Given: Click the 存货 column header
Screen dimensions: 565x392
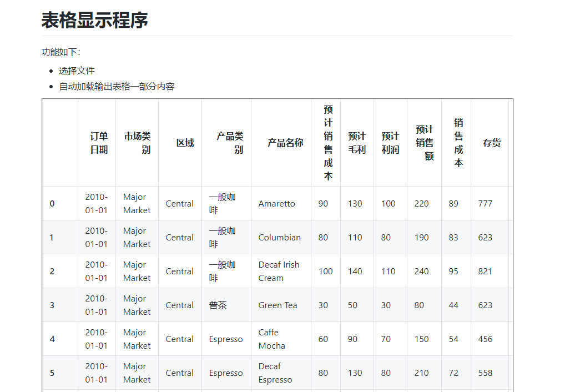Looking at the screenshot, I should pyautogui.click(x=492, y=143).
